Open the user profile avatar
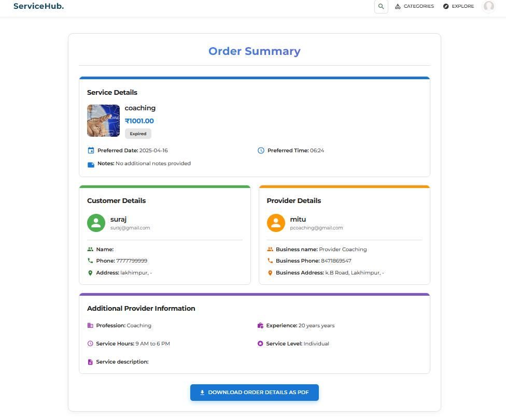Viewport: 506px width, 420px height. [x=488, y=6]
